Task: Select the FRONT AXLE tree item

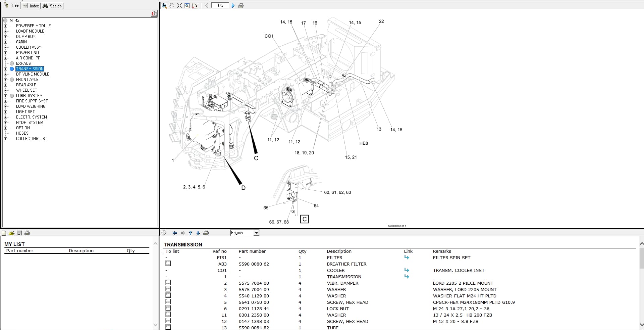Action: 27,80
